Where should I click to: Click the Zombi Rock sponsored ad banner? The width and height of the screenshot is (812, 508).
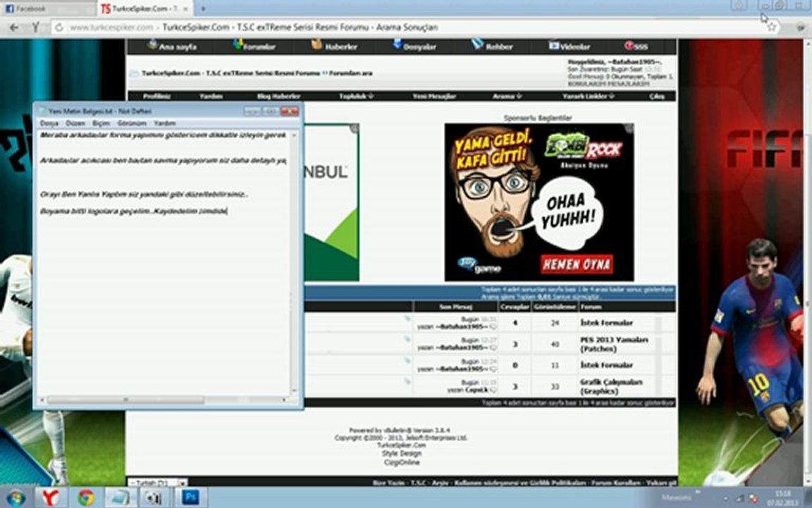539,202
